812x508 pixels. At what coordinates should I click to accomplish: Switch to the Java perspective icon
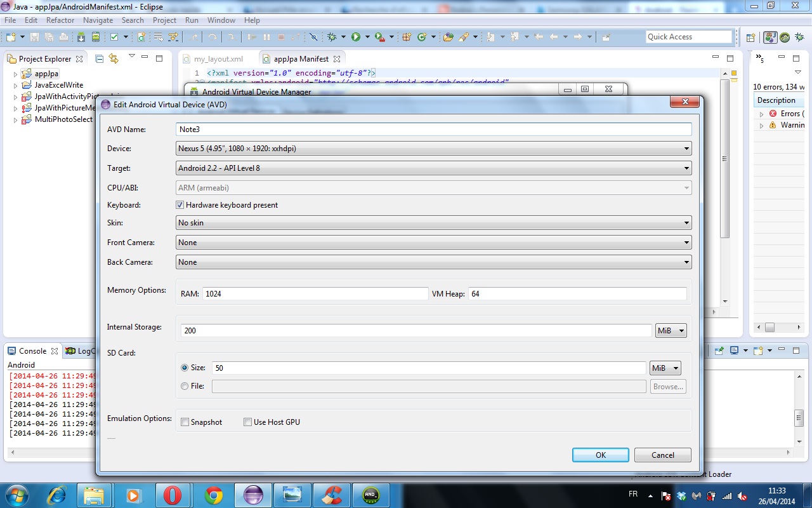770,37
